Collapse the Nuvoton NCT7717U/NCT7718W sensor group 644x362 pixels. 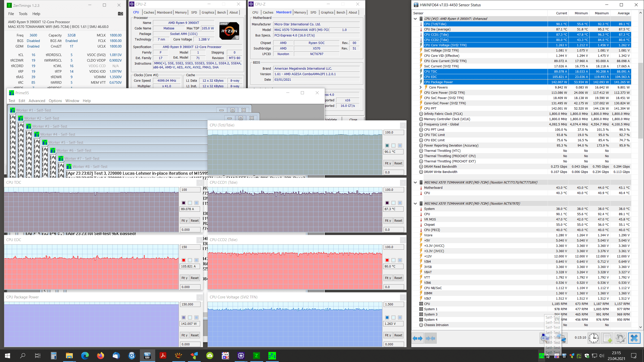tap(415, 182)
